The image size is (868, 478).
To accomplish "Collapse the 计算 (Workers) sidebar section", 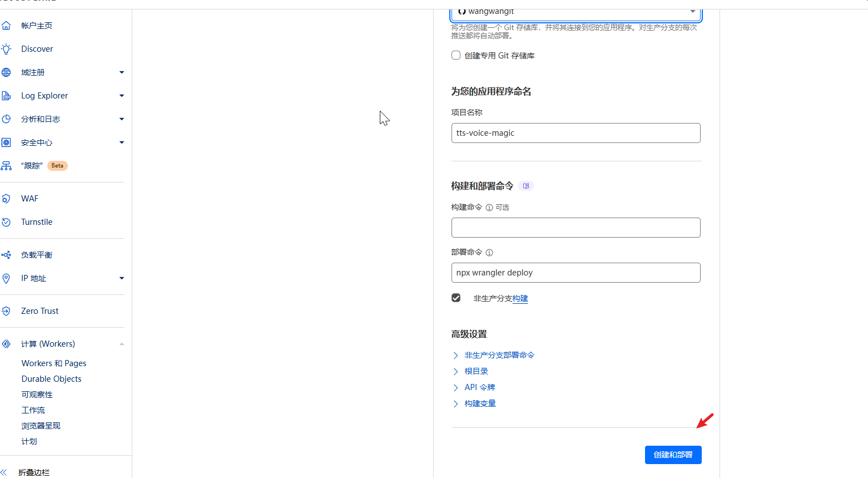I will click(x=122, y=344).
